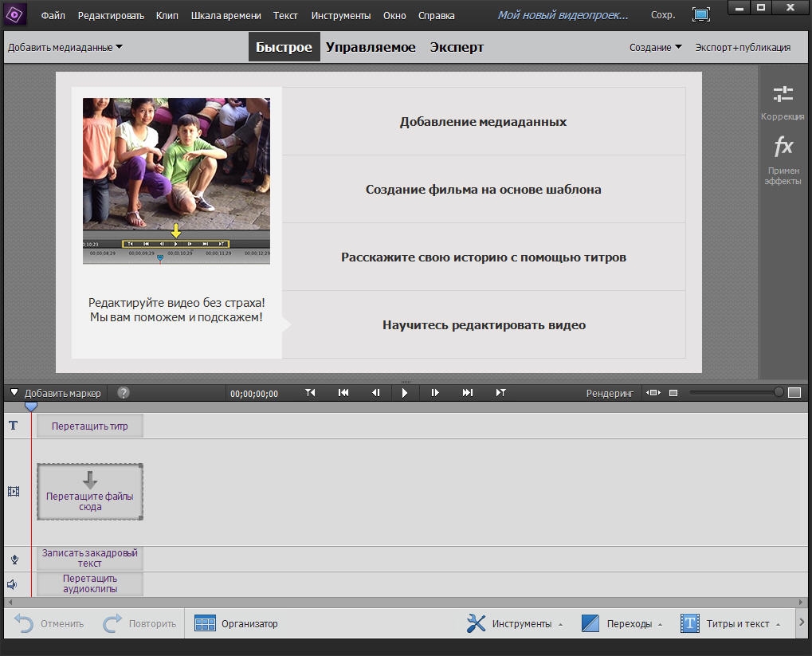The image size is (812, 656).
Task: Click the help question mark icon
Action: click(x=123, y=393)
